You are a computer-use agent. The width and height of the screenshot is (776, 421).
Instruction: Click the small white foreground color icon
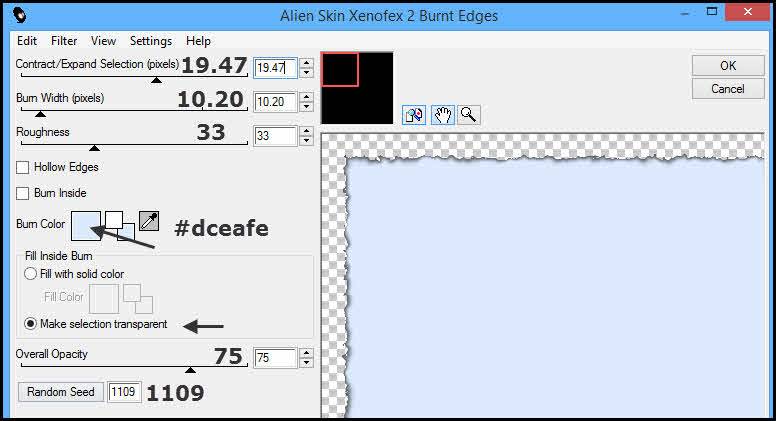pyautogui.click(x=114, y=220)
